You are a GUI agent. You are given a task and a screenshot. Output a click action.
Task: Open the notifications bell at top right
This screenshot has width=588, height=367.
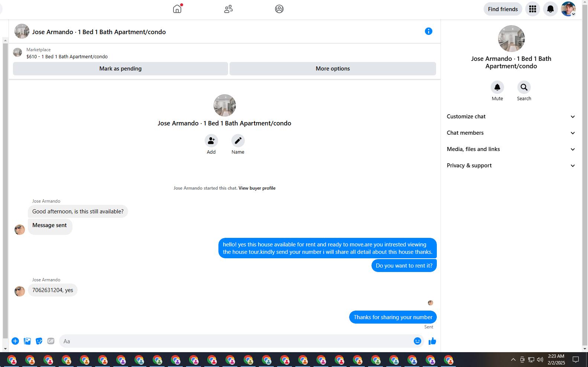[550, 9]
